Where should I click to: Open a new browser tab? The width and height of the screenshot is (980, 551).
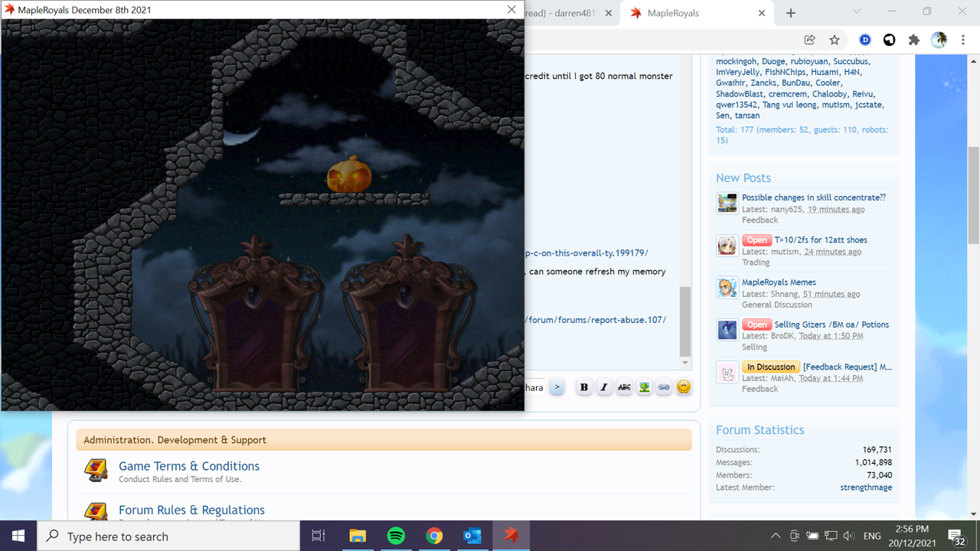click(x=791, y=13)
